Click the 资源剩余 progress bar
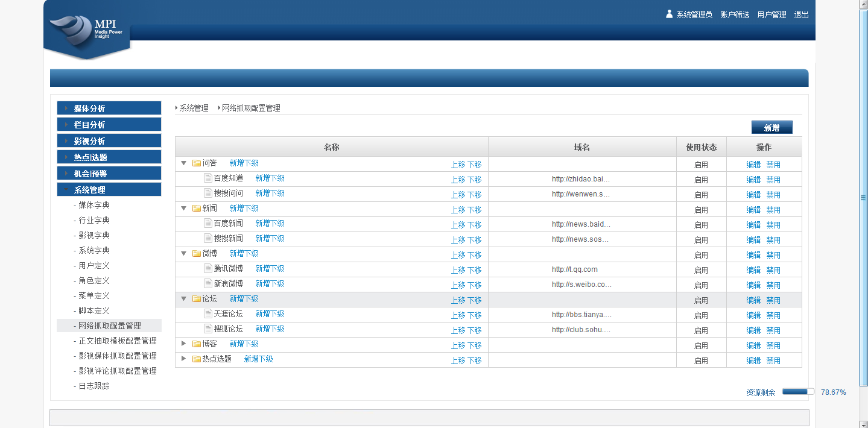 (797, 392)
